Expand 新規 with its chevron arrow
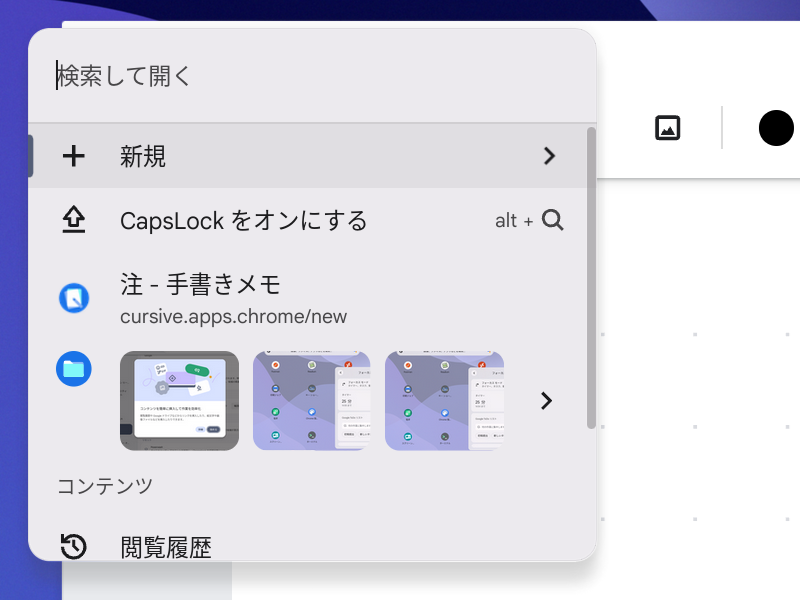The width and height of the screenshot is (800, 600). [x=549, y=156]
